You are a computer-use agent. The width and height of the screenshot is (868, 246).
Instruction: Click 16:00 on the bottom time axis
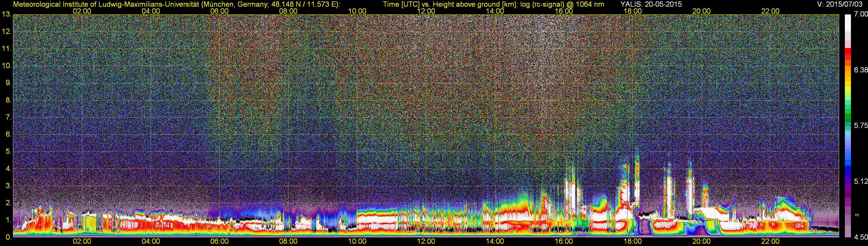click(x=564, y=241)
